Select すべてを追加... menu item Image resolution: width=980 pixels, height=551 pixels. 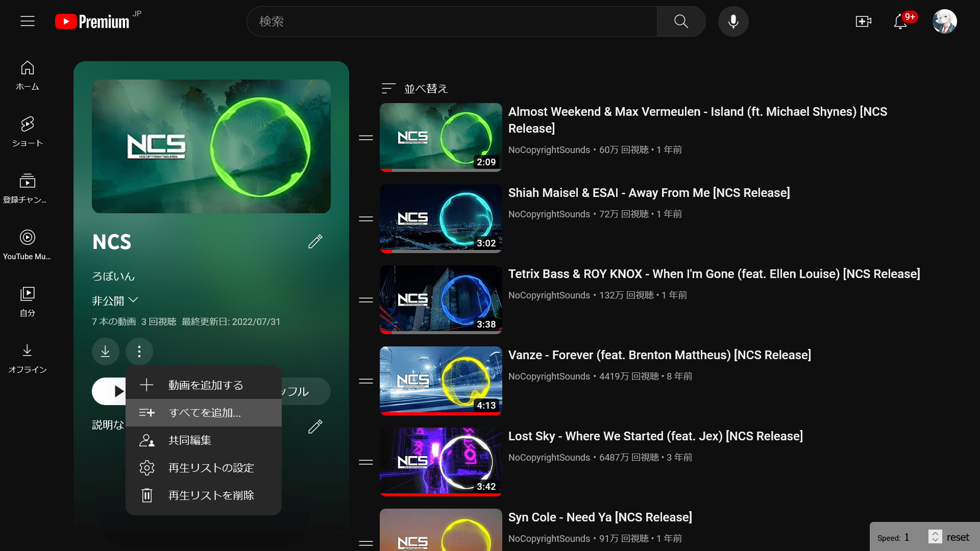pyautogui.click(x=204, y=413)
